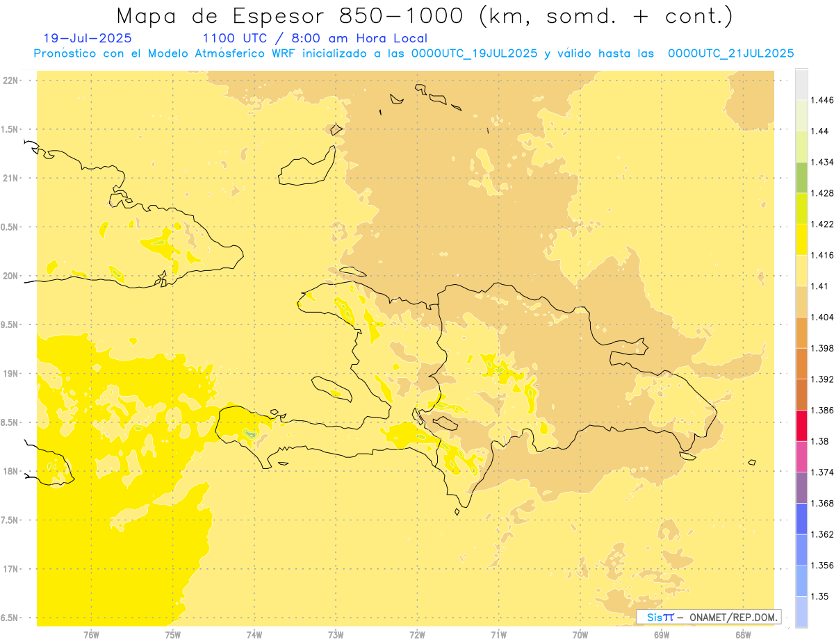Click the latitude axis label '17N'
The height and width of the screenshot is (644, 834).
[10, 569]
